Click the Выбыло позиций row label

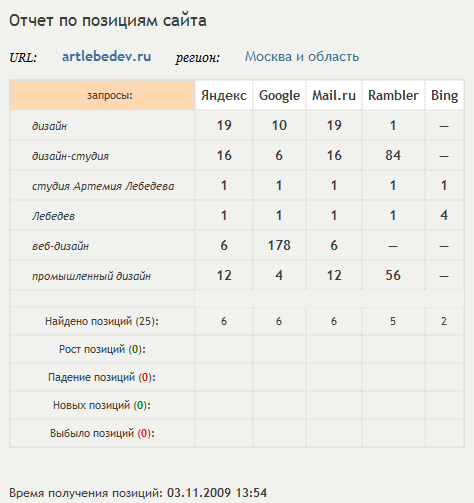pyautogui.click(x=102, y=433)
